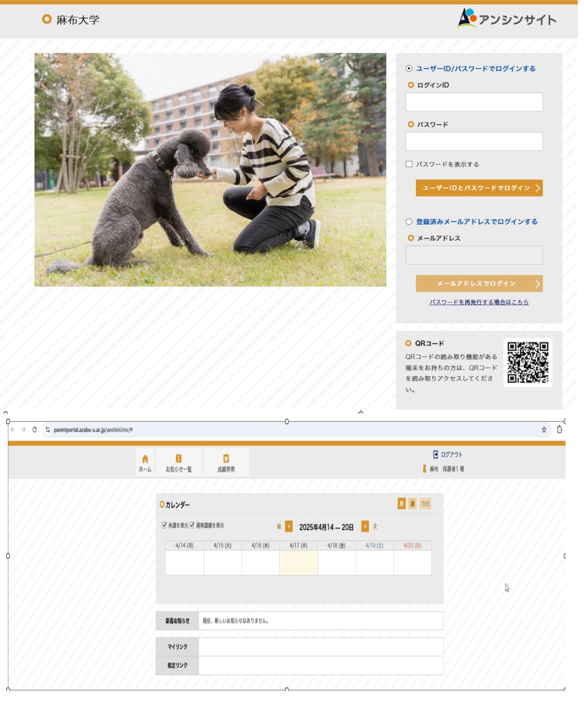Click the ログアウト logout icon

pos(435,454)
